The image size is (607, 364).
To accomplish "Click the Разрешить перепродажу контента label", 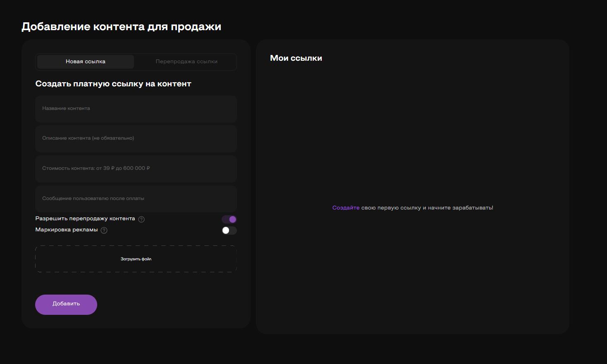I will point(85,219).
